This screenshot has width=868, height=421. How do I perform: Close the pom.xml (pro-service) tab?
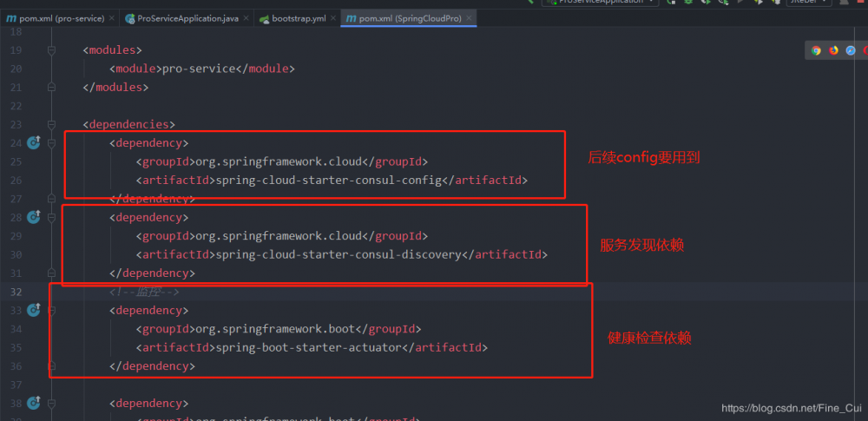pos(112,18)
